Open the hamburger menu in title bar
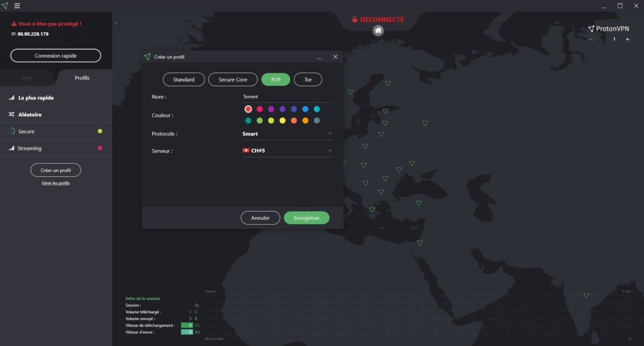 (17, 6)
